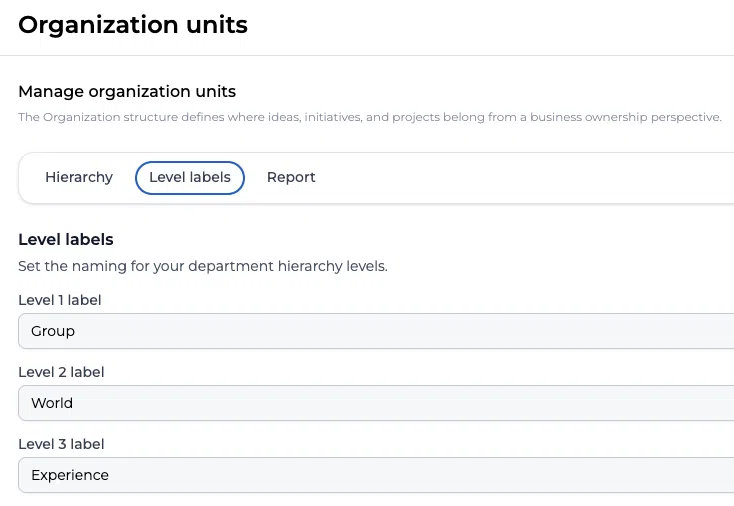Edit the Level 3 label field with Experience
Viewport: 734px width, 506px height.
pos(376,475)
